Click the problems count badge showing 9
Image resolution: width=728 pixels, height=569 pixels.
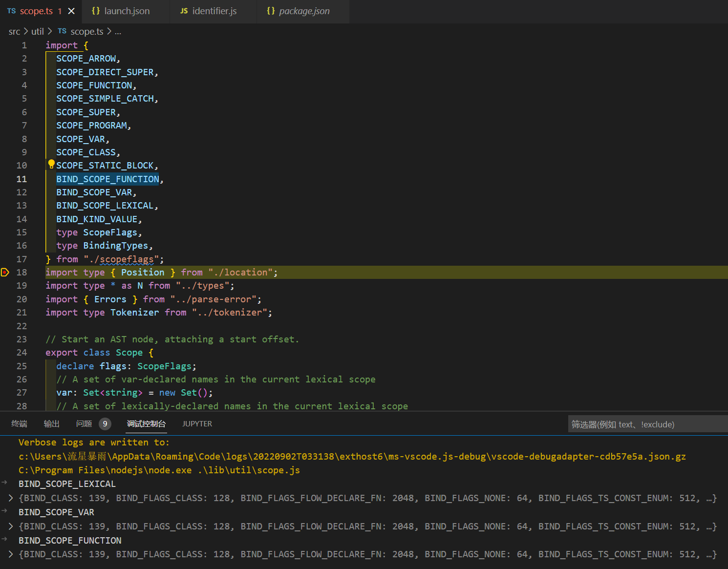(x=105, y=424)
